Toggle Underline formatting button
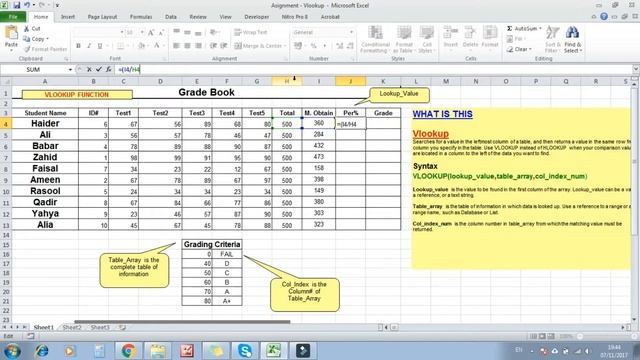The image size is (640, 360). (100, 46)
